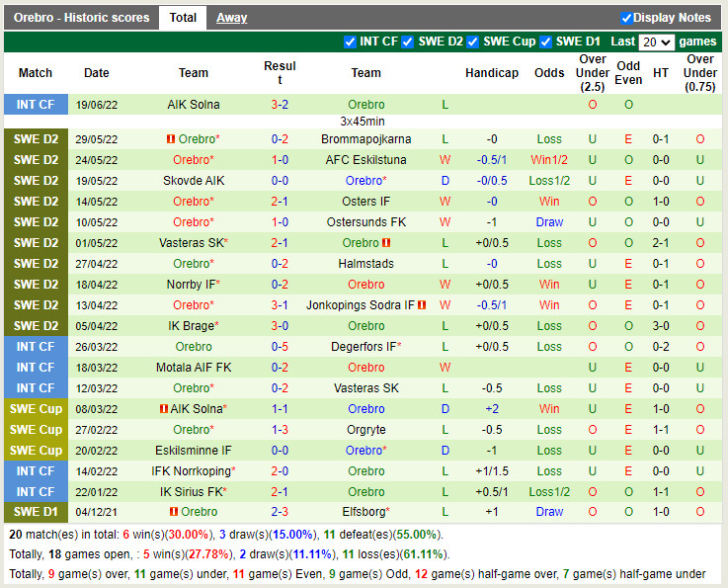Switch to the Total tab
This screenshot has width=728, height=588.
(x=183, y=18)
